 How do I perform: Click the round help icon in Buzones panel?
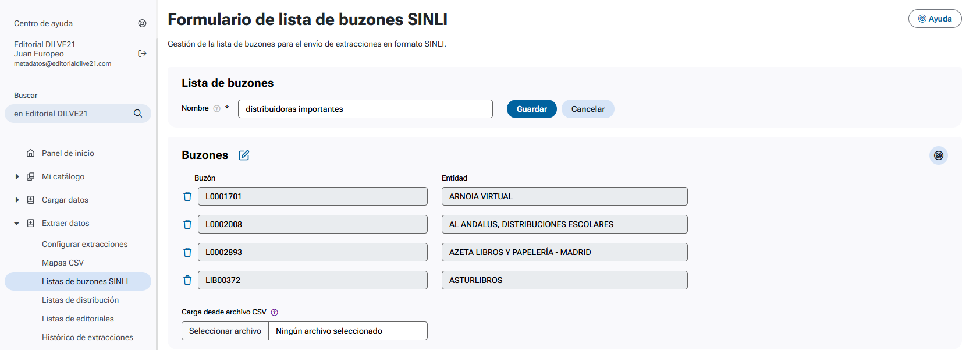pyautogui.click(x=938, y=155)
